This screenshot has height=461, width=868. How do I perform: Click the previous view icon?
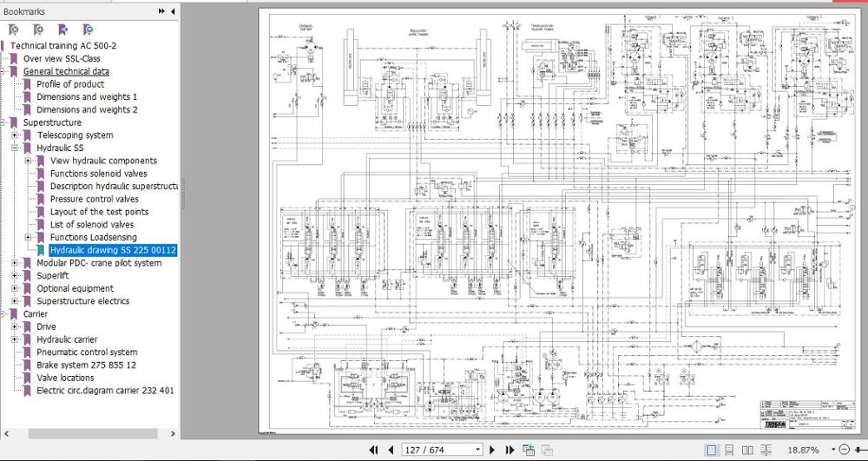[x=528, y=450]
